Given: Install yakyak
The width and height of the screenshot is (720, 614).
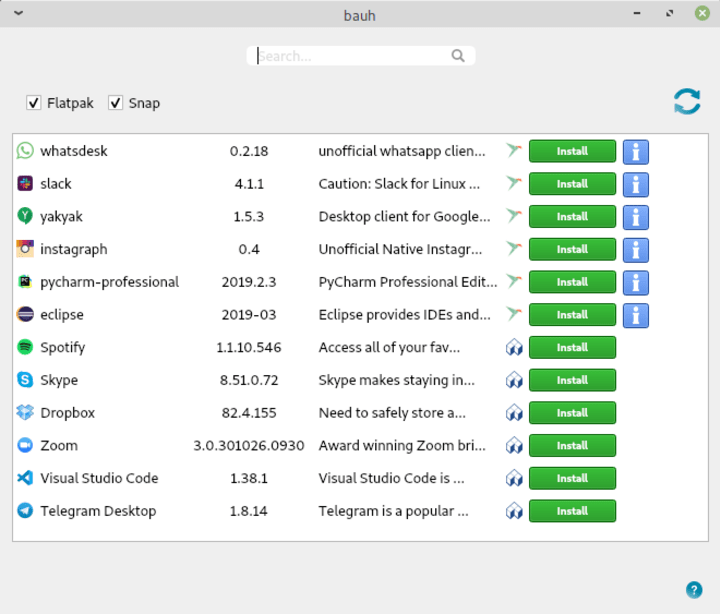Looking at the screenshot, I should click(572, 216).
